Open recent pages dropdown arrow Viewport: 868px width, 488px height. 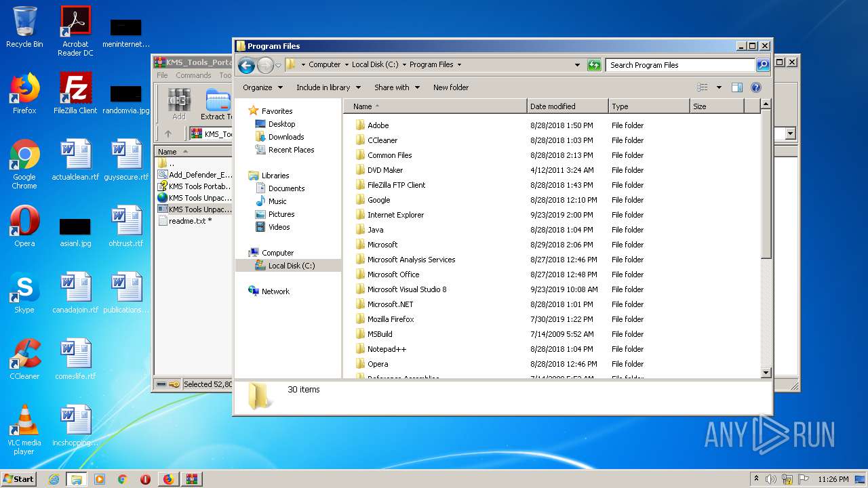(278, 66)
